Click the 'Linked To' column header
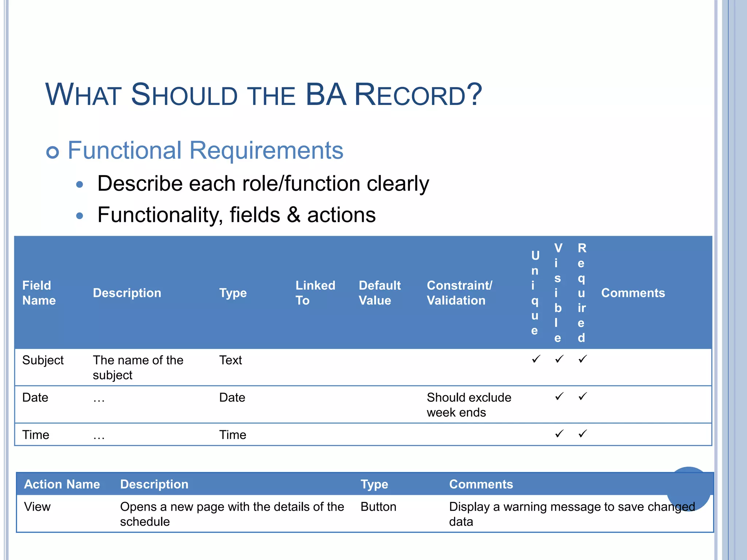This screenshot has height=560, width=747. pyautogui.click(x=316, y=293)
